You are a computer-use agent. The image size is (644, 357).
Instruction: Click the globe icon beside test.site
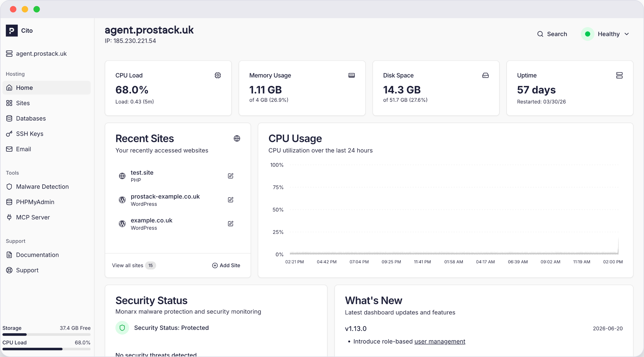[122, 176]
